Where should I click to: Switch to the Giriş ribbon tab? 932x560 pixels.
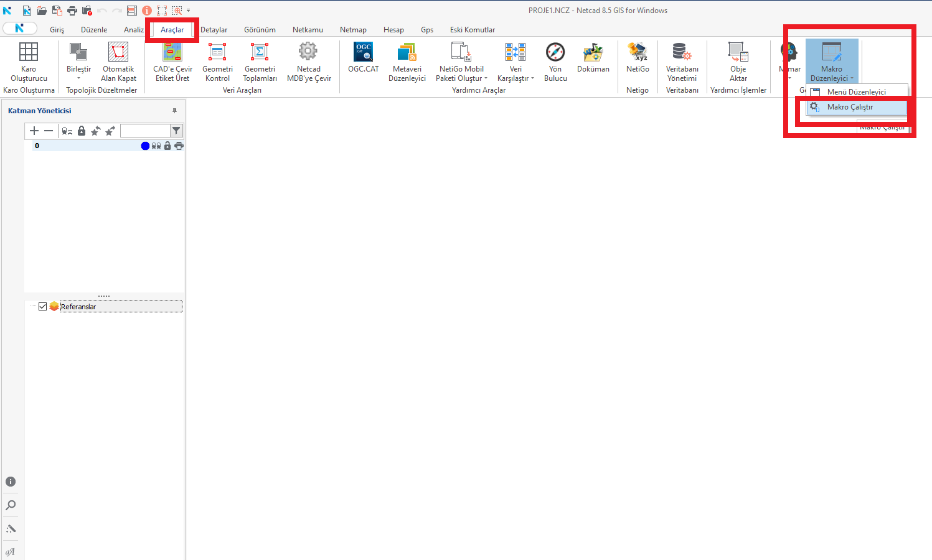[x=57, y=30]
